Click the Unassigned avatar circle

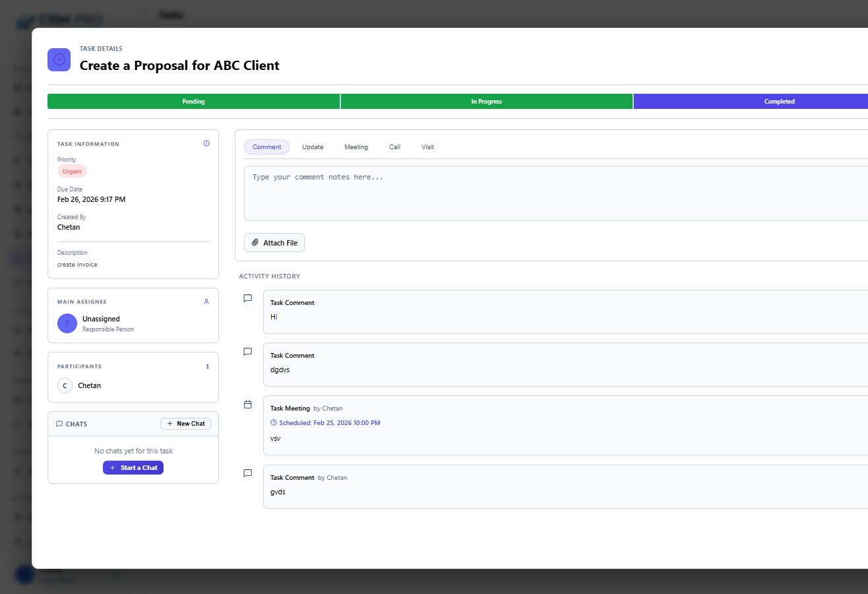click(67, 323)
